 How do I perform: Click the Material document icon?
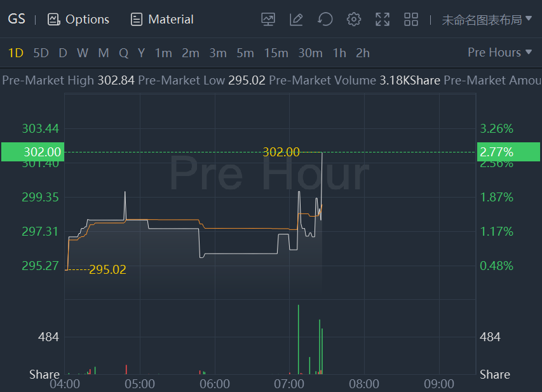click(136, 20)
